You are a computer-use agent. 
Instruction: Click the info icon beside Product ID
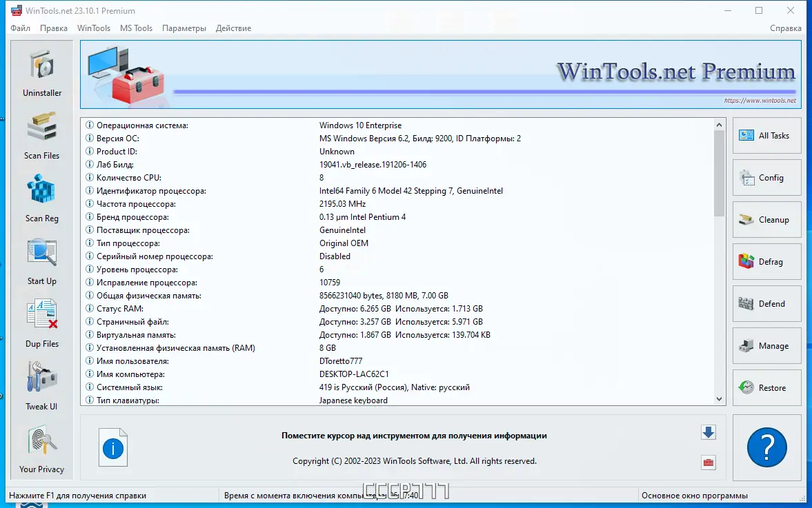pyautogui.click(x=90, y=151)
